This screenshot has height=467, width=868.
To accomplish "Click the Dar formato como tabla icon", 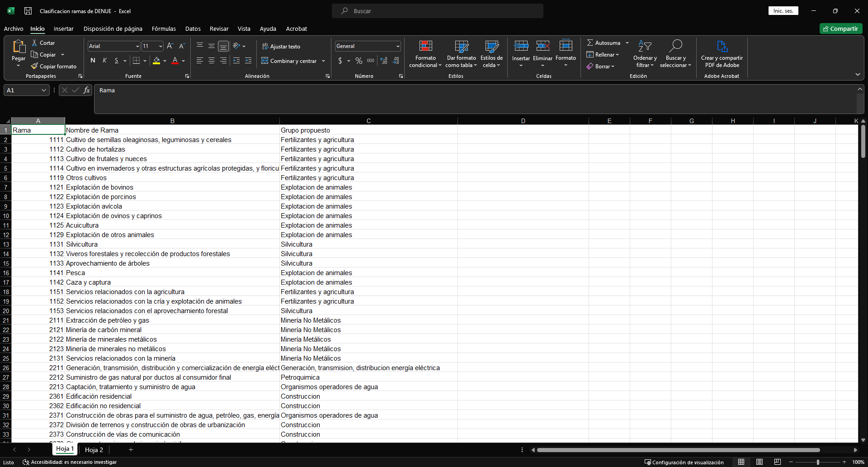I will click(461, 46).
